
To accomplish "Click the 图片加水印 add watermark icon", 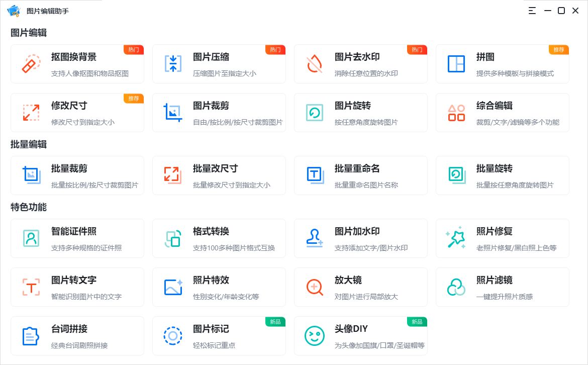I will tap(314, 237).
